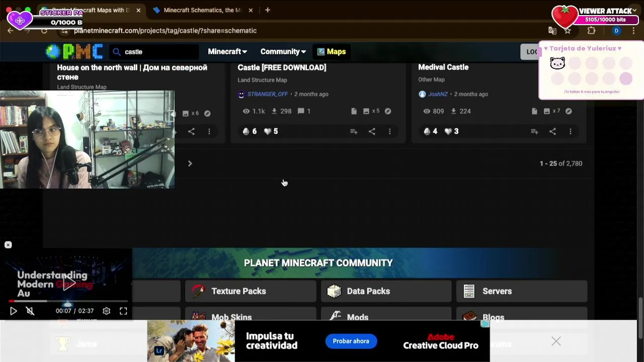The width and height of the screenshot is (644, 362).
Task: Click the compass icon on Medival Castle card
Action: point(569,111)
